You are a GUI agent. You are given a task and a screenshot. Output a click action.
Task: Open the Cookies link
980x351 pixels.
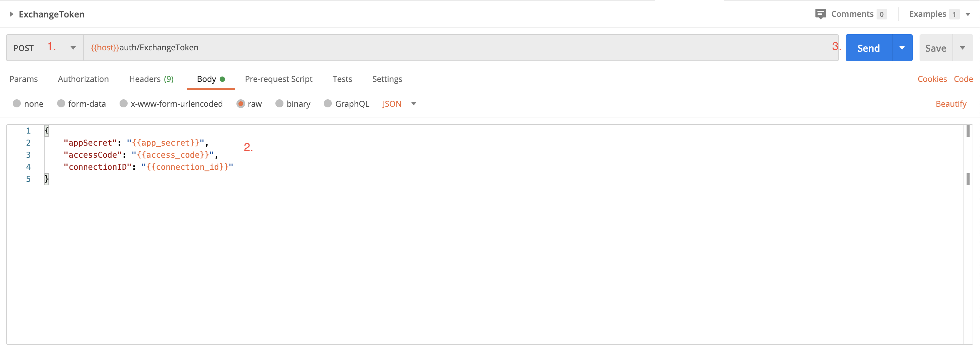[932, 79]
